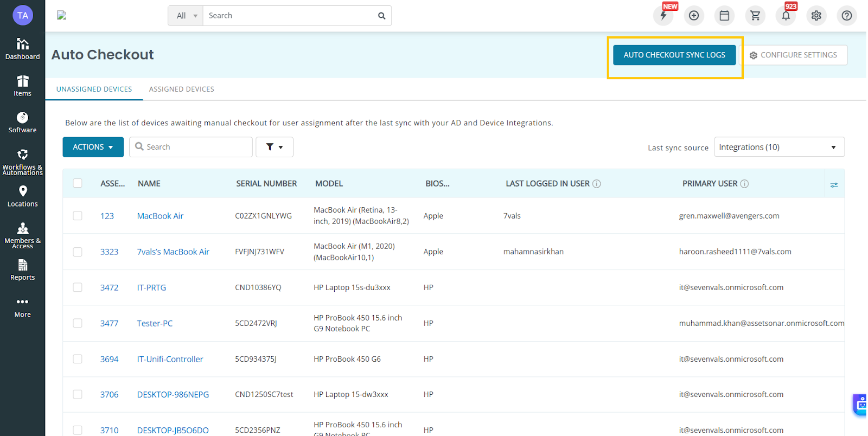Screen dimensions: 868x436
Task: Select serial number CND1250SC7test
Action: pyautogui.click(x=264, y=394)
